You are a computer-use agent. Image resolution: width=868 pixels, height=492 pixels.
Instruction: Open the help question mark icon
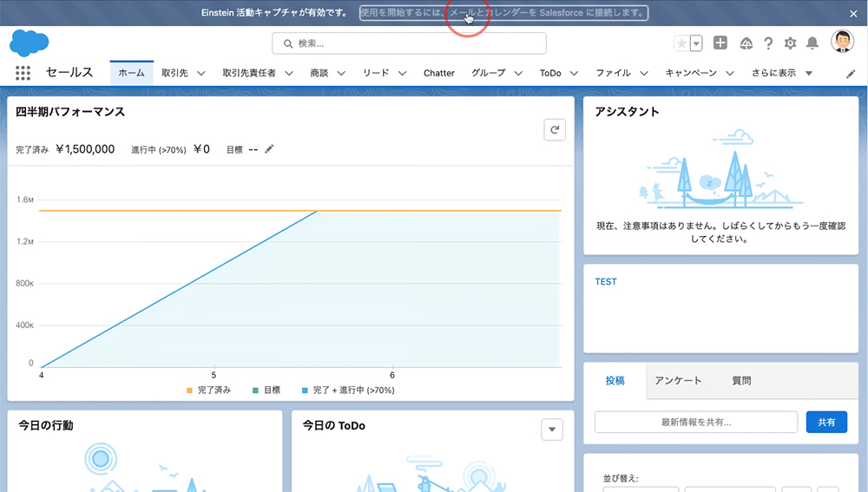(x=768, y=43)
